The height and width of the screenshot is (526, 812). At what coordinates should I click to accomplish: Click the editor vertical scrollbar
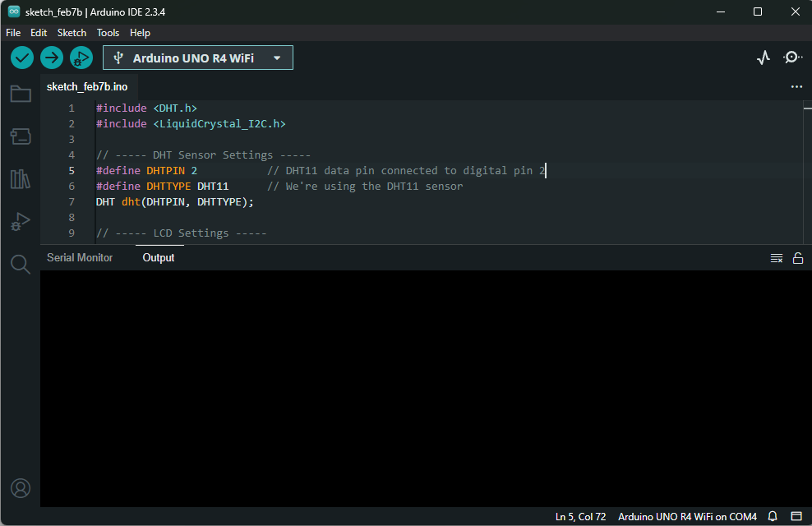807,172
